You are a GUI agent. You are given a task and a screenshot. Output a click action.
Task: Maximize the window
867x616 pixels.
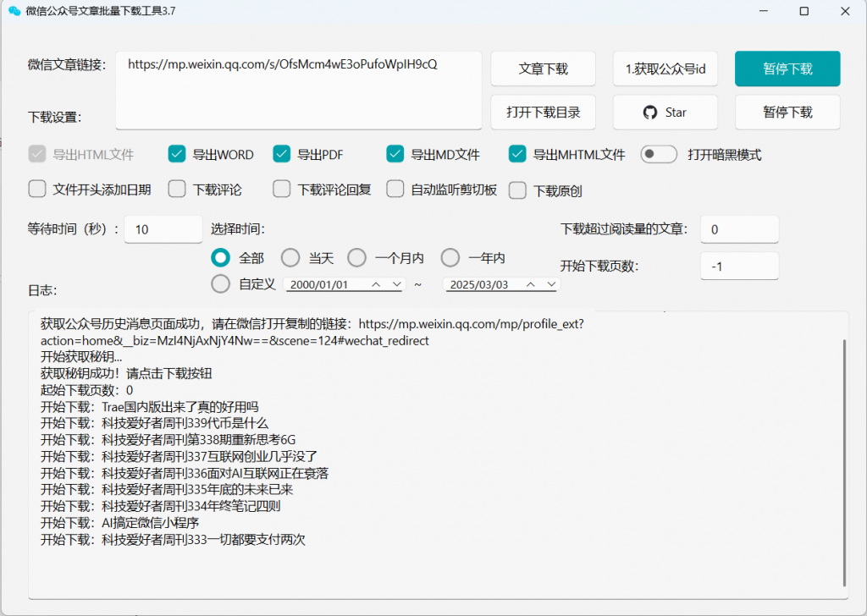tap(804, 11)
